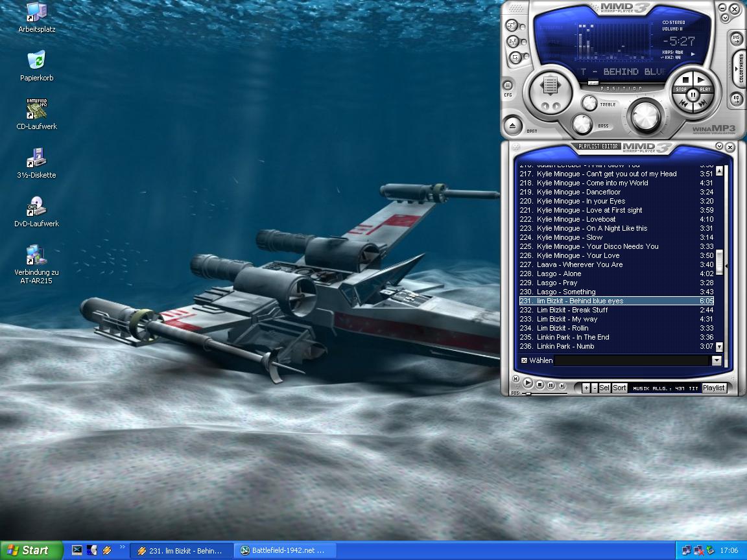Select track 235 Linkin Park - In The End
Image resolution: width=747 pixels, height=560 pixels.
click(x=617, y=336)
